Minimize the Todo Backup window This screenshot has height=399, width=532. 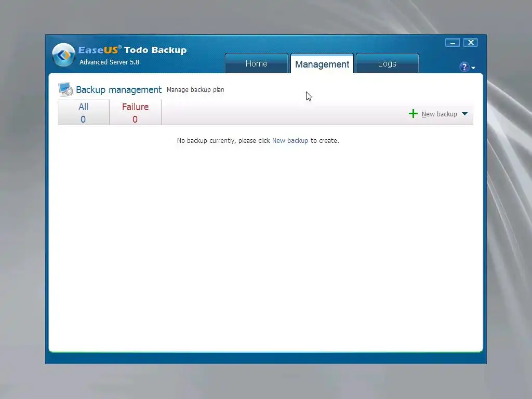coord(453,43)
